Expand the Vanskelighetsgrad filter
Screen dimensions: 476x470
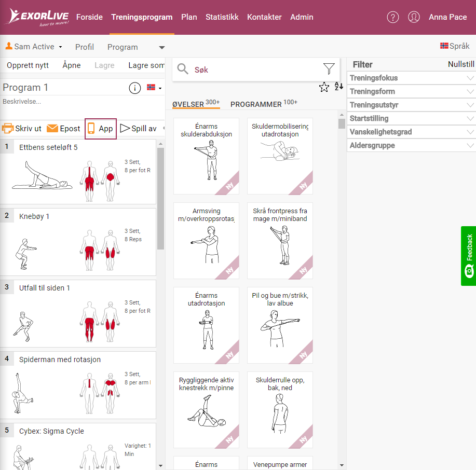(411, 132)
